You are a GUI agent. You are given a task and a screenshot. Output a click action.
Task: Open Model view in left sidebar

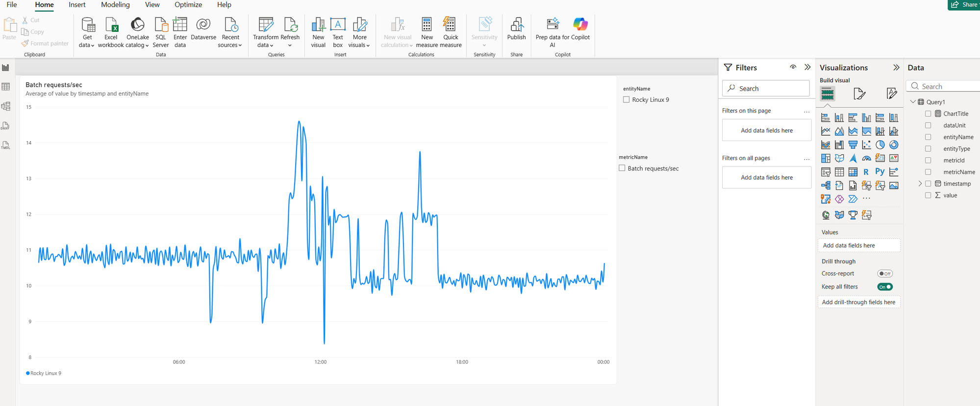click(x=6, y=106)
